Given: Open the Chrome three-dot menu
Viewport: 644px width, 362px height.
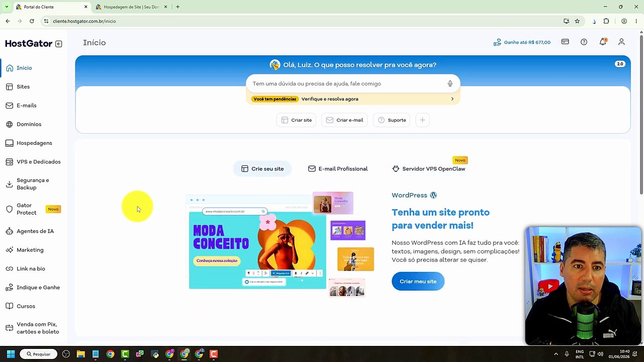Looking at the screenshot, I should pos(636,21).
